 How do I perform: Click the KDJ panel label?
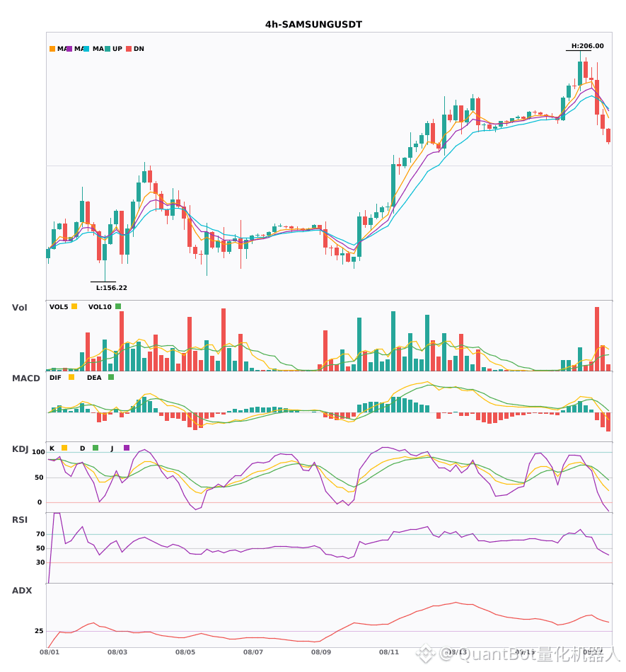(20, 449)
